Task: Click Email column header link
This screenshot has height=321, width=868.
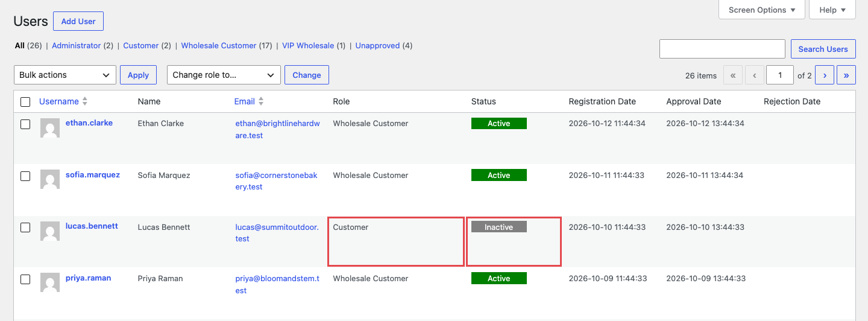Action: (245, 101)
